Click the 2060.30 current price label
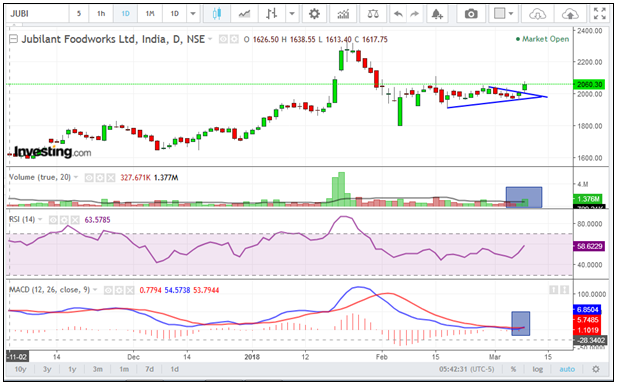The height and width of the screenshot is (386, 618). coord(590,84)
